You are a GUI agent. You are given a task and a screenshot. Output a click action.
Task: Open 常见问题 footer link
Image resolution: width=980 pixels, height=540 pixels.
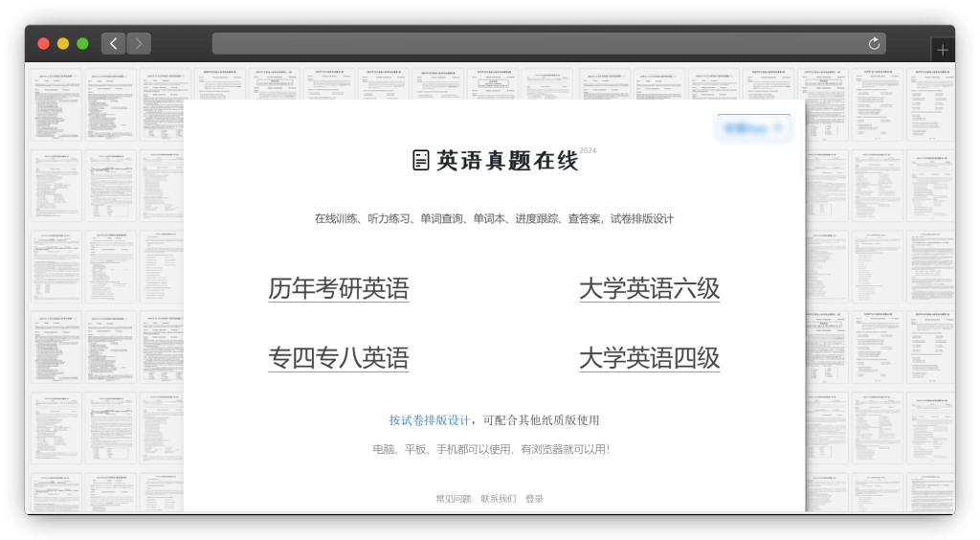coord(453,499)
